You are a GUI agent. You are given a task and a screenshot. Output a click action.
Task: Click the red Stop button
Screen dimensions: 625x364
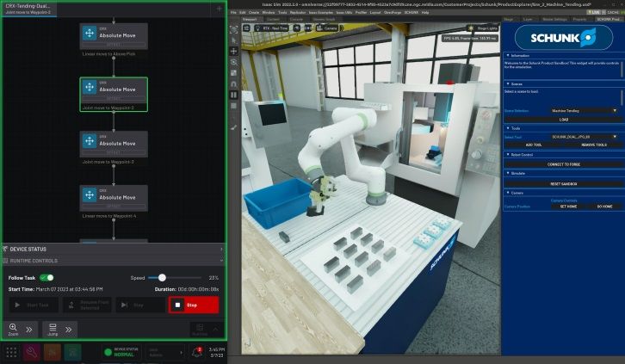point(194,305)
